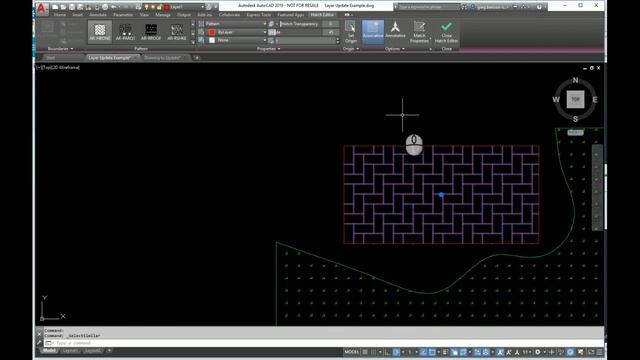The width and height of the screenshot is (640, 360).
Task: Switch to the Start file tab
Action: pyautogui.click(x=51, y=58)
